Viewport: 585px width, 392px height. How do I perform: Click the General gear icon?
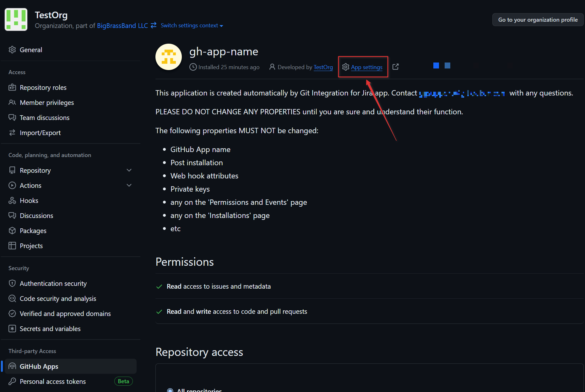point(12,50)
